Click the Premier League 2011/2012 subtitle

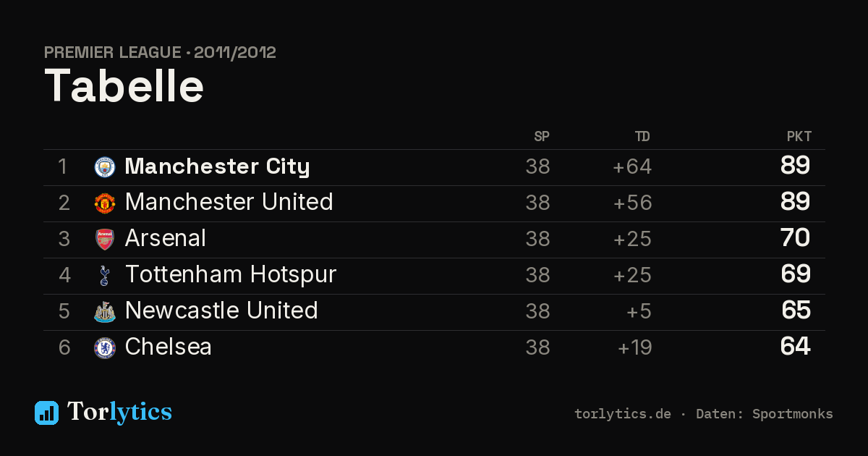coord(160,53)
